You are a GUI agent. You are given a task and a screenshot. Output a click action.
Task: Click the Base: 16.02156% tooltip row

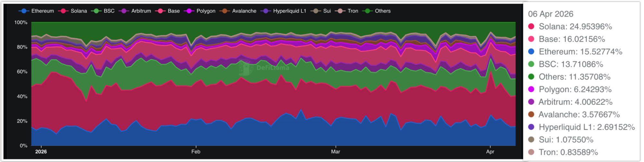coord(572,39)
